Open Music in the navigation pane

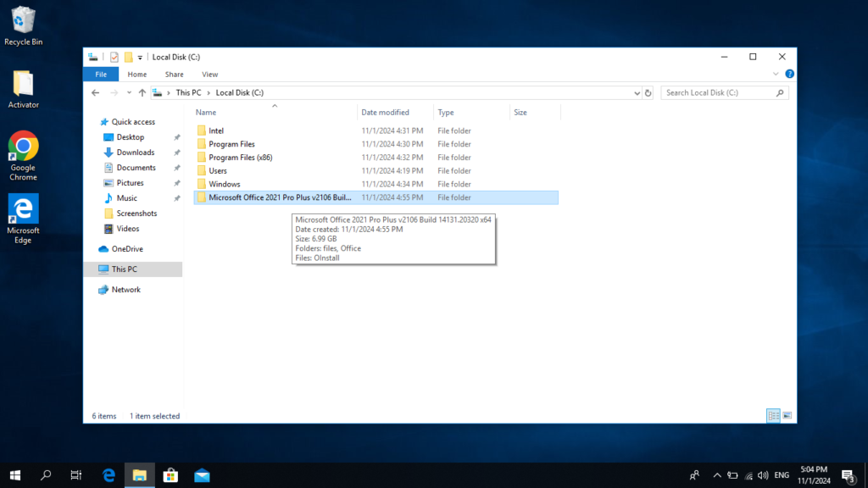[126, 198]
